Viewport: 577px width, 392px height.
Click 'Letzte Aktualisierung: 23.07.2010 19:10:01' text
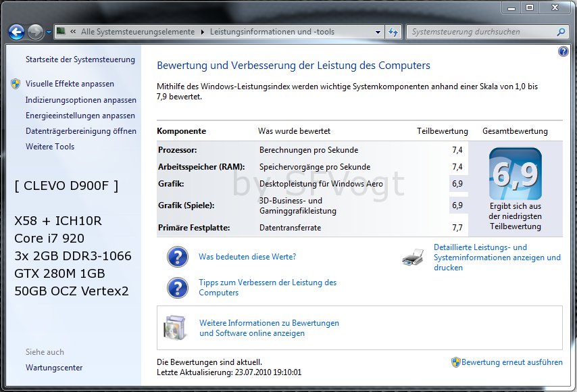click(229, 372)
